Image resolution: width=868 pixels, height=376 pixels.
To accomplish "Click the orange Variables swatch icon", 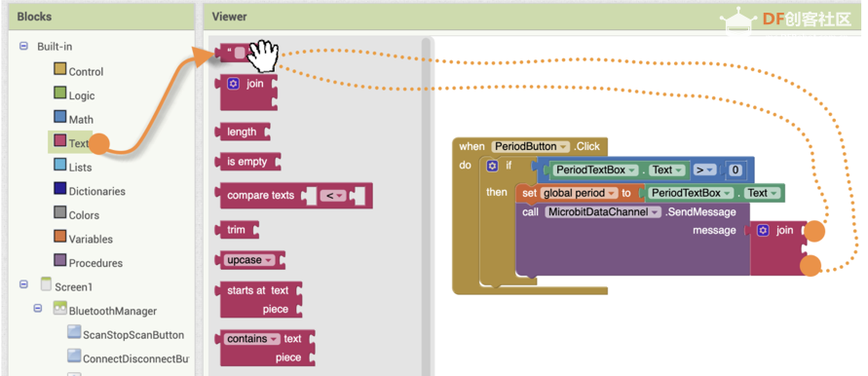I will [x=59, y=236].
